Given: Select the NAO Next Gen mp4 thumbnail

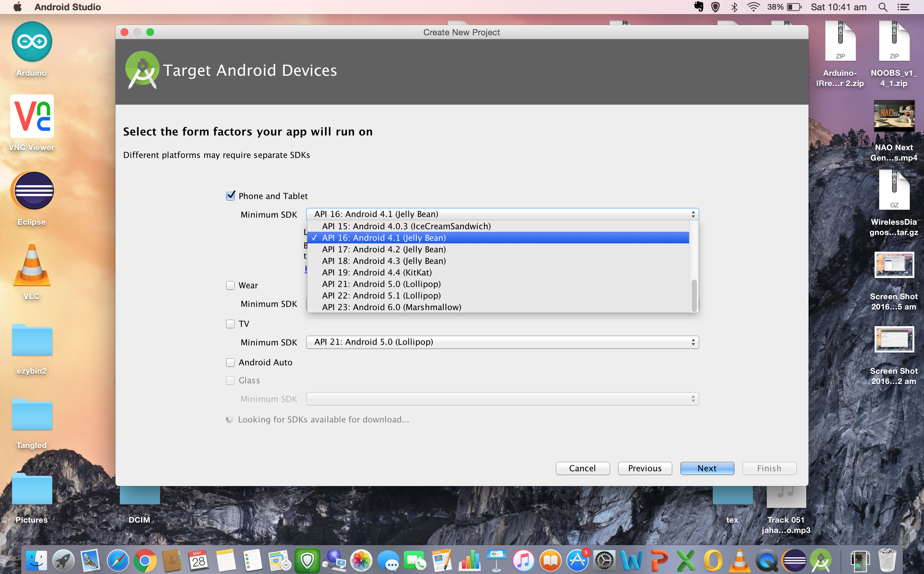Looking at the screenshot, I should click(894, 115).
